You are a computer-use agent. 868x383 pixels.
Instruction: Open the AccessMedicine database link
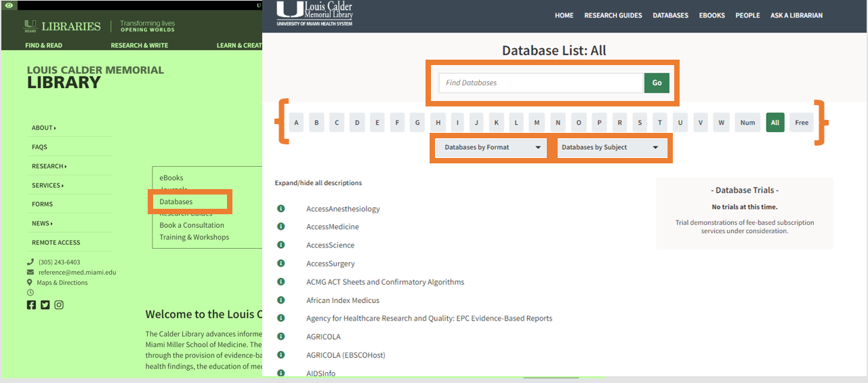(332, 227)
